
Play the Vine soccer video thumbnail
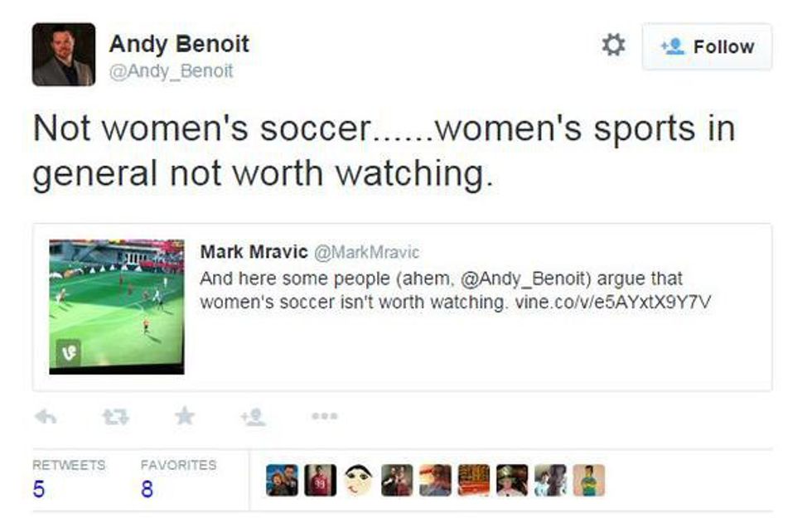[117, 307]
